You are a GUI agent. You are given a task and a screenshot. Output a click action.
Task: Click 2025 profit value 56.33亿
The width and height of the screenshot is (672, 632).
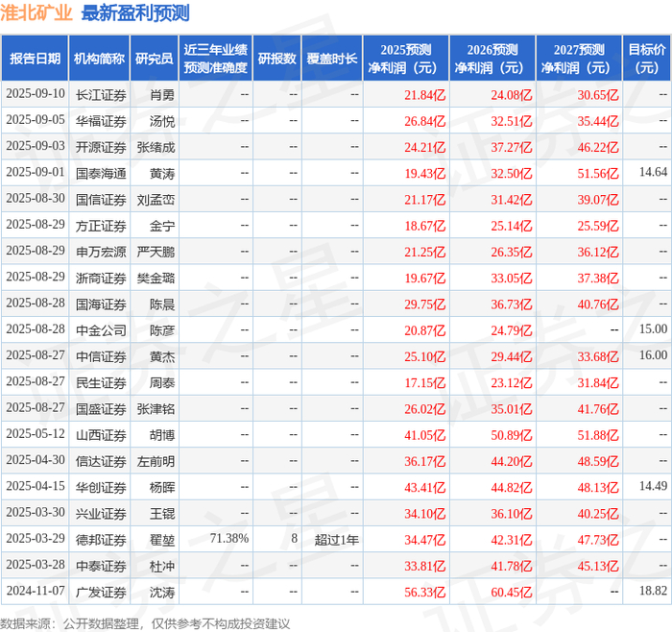[424, 592]
